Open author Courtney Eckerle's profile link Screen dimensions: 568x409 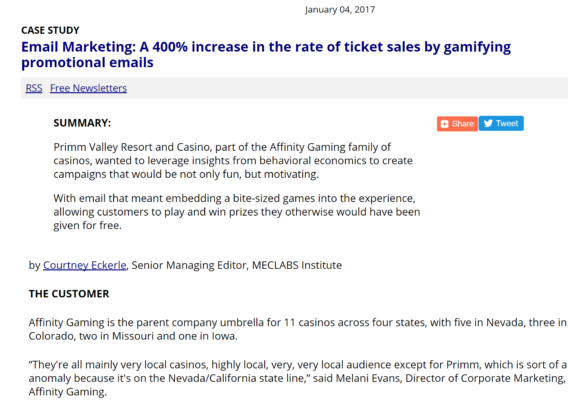tap(85, 265)
